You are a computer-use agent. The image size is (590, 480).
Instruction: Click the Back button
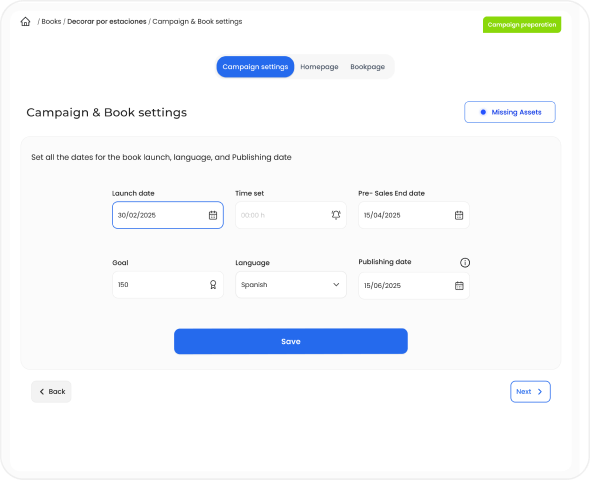51,392
